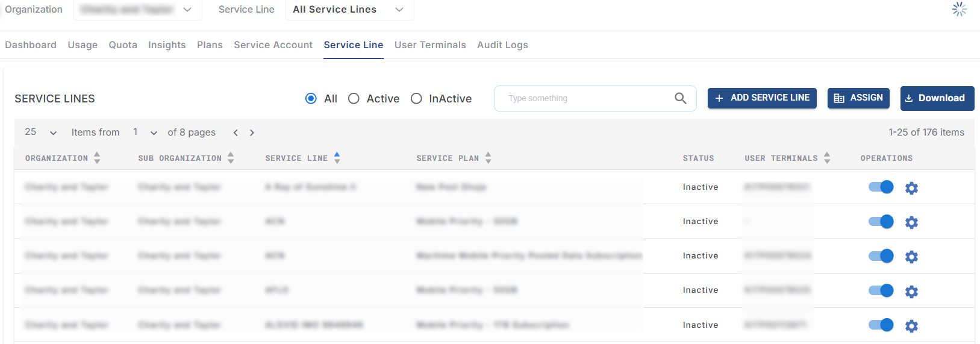Sort by Service Line column arrows
Image resolution: width=980 pixels, height=344 pixels.
click(x=337, y=158)
